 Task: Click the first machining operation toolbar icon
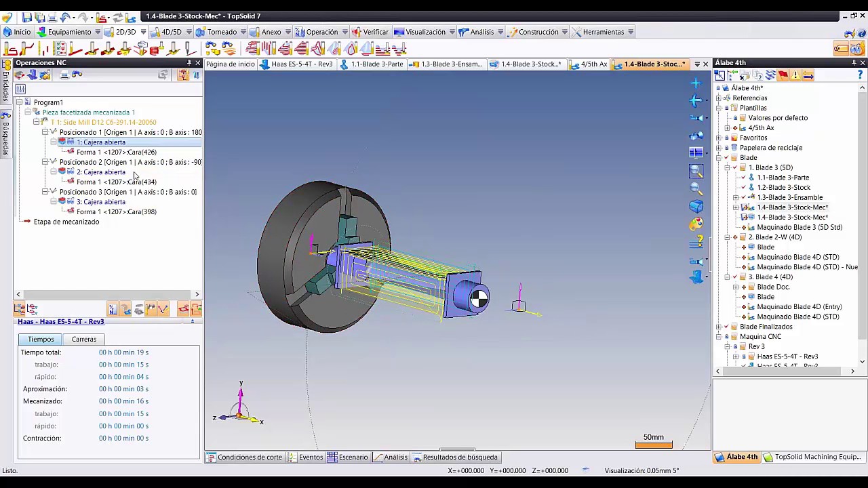pyautogui.click(x=10, y=49)
